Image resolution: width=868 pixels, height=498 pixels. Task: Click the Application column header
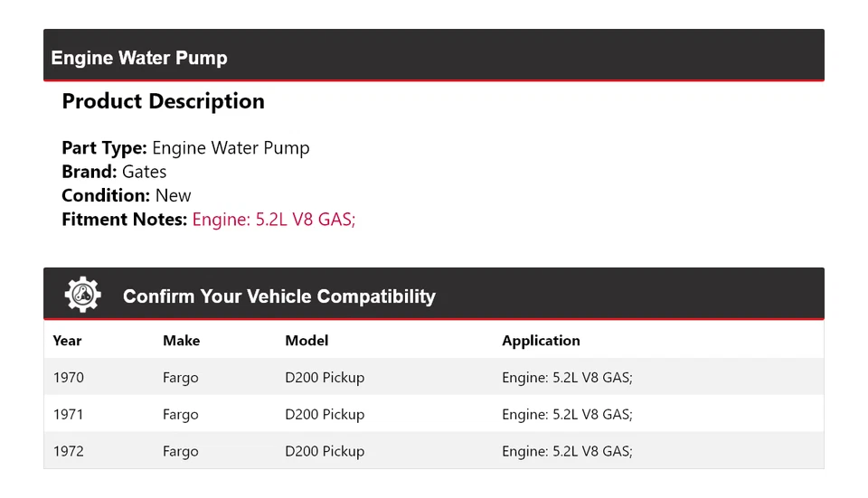(541, 341)
